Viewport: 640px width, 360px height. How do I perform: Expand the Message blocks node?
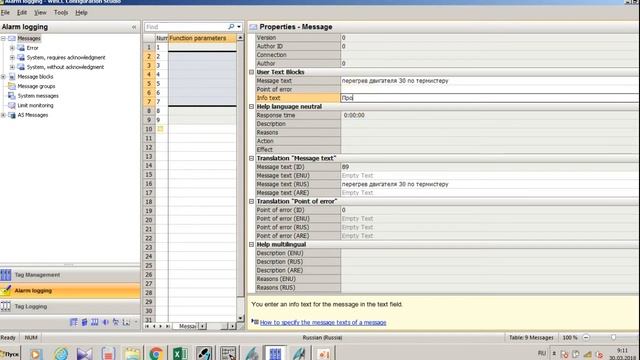(x=3, y=77)
